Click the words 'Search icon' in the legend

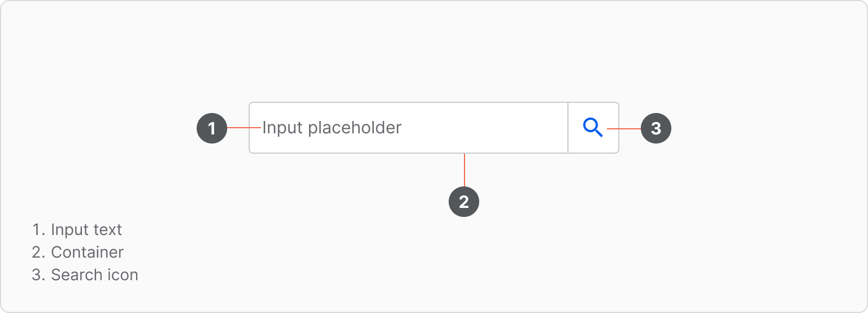coord(95,275)
